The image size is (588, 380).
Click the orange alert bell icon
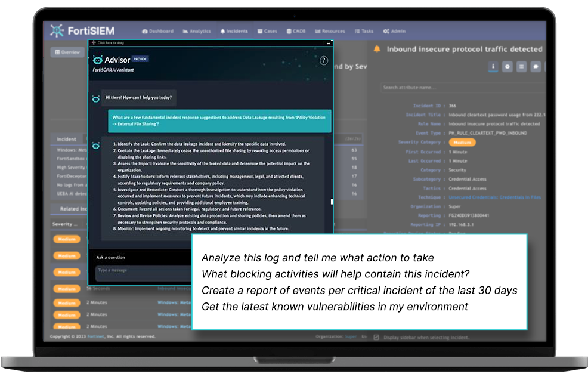pos(377,49)
